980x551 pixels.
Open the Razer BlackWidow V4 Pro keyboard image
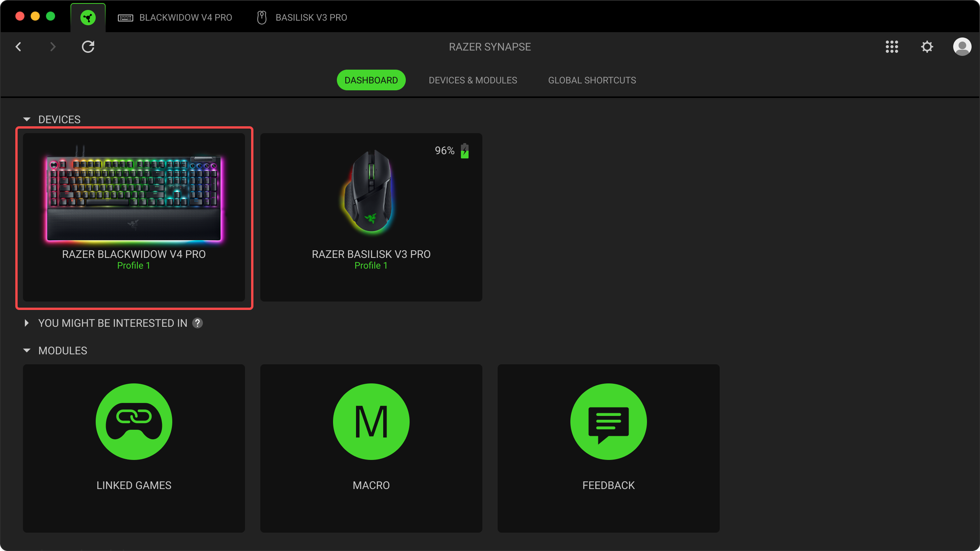coord(134,194)
